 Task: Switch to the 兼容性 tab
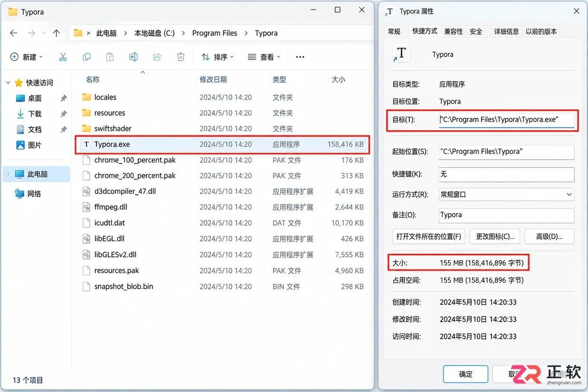point(454,31)
